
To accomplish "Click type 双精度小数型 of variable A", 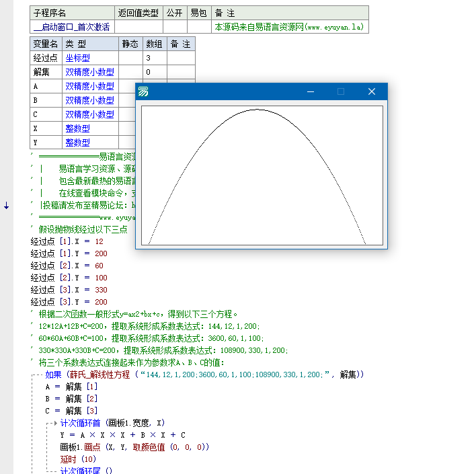I will tap(90, 86).
